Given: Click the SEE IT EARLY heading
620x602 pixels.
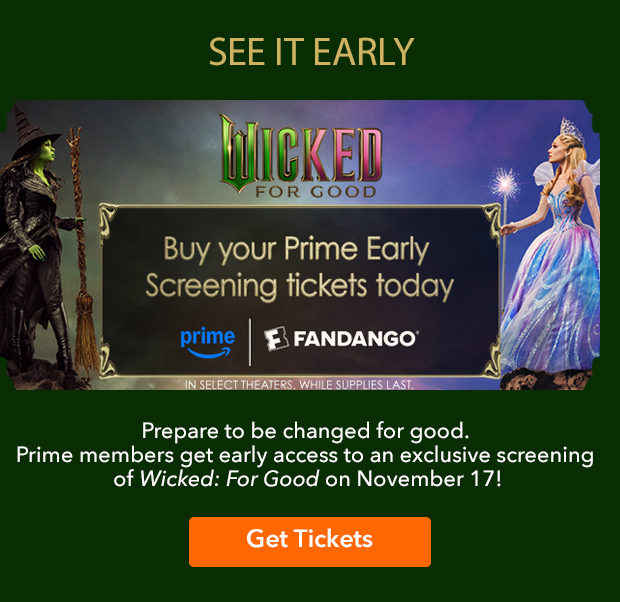Looking at the screenshot, I should click(311, 52).
